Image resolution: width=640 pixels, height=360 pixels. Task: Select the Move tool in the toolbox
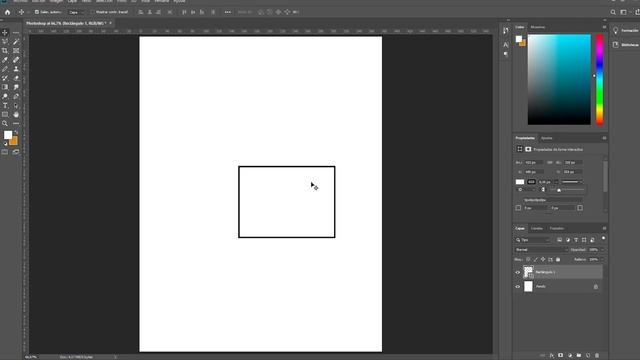tap(5, 32)
